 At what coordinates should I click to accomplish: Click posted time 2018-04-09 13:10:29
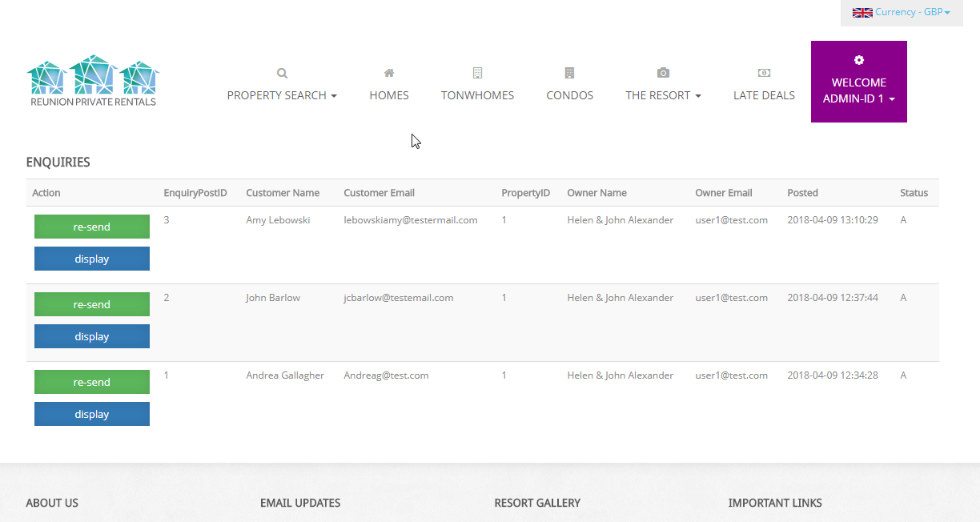[x=833, y=220]
